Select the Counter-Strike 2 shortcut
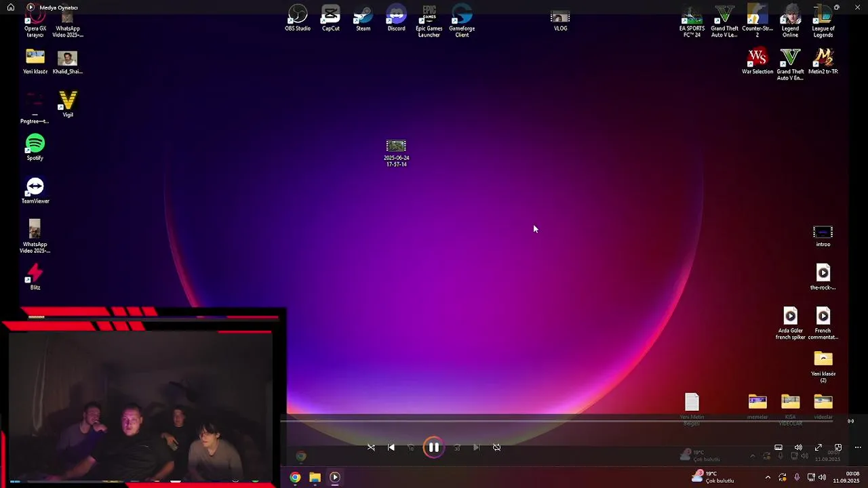The height and width of the screenshot is (488, 868). click(x=757, y=22)
